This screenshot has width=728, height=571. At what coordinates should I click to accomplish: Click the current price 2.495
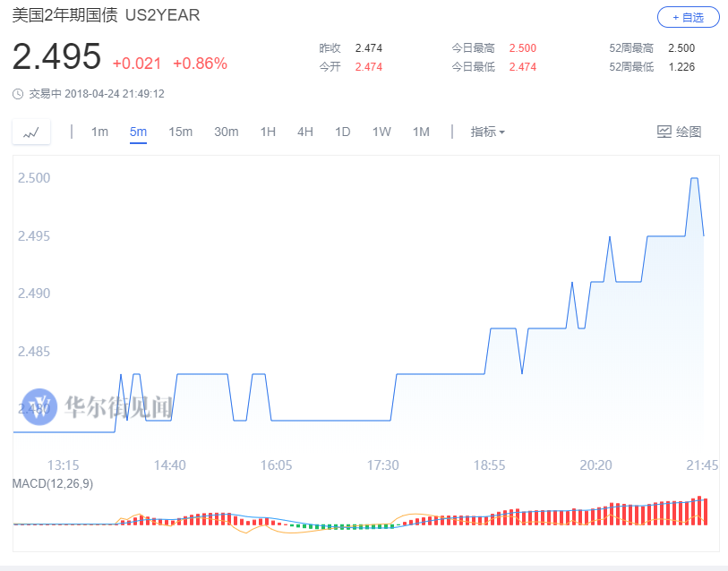pyautogui.click(x=56, y=56)
